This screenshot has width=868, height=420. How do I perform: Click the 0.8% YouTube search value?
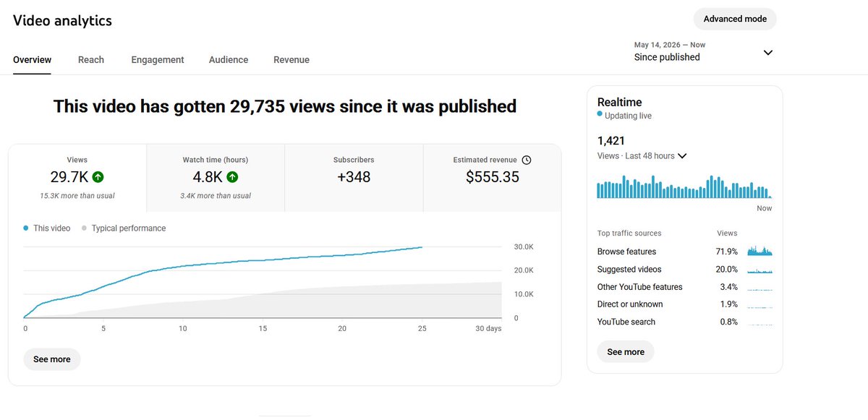pos(729,322)
